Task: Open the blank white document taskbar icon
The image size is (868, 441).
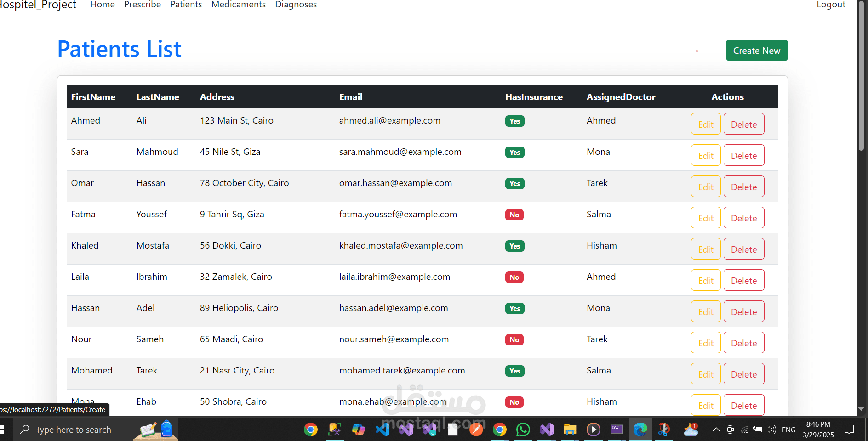Action: pyautogui.click(x=453, y=430)
